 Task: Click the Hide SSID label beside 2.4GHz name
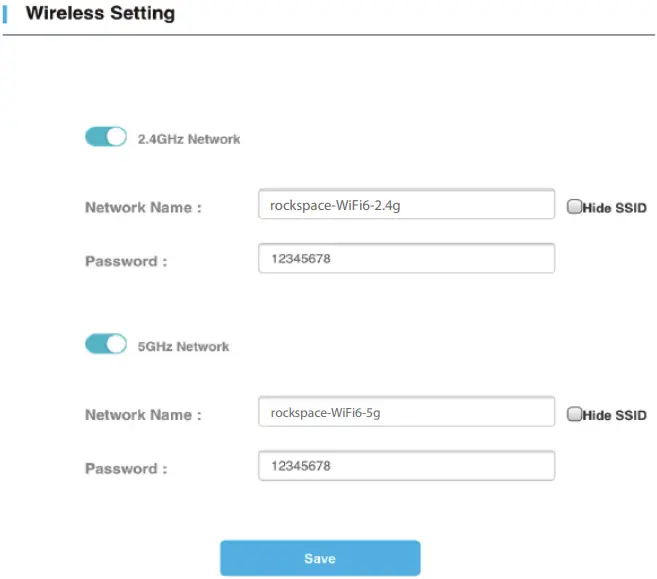tap(614, 208)
